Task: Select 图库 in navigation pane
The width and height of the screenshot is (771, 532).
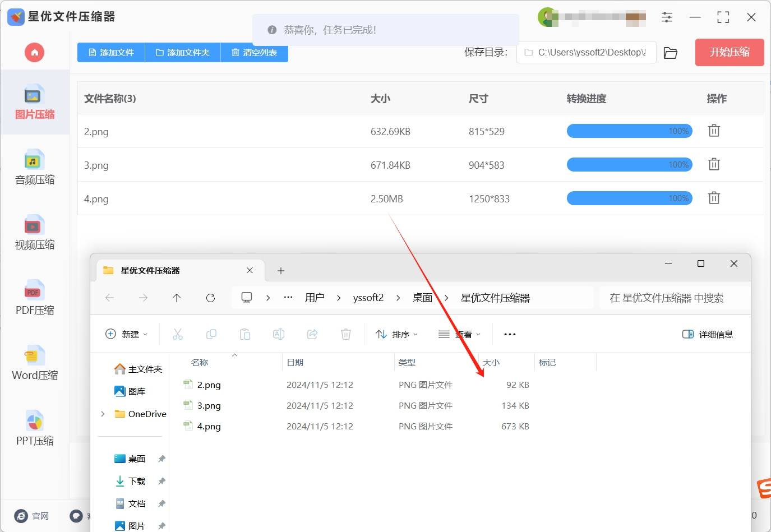Action: (x=130, y=391)
